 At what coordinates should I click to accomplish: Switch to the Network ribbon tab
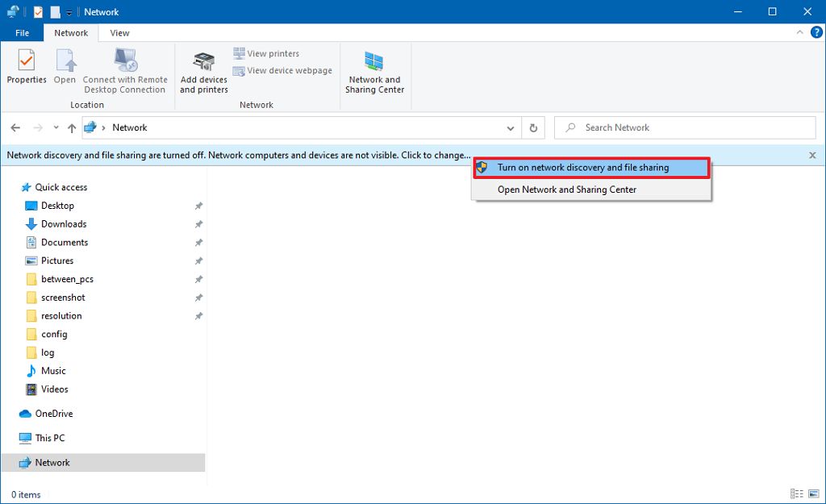(71, 32)
